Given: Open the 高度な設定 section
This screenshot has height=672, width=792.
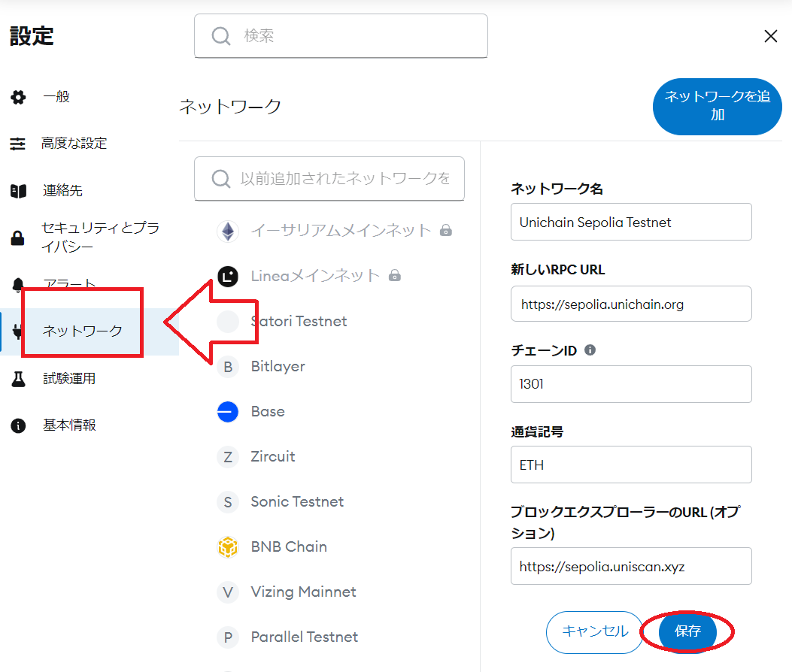Looking at the screenshot, I should pos(74,144).
